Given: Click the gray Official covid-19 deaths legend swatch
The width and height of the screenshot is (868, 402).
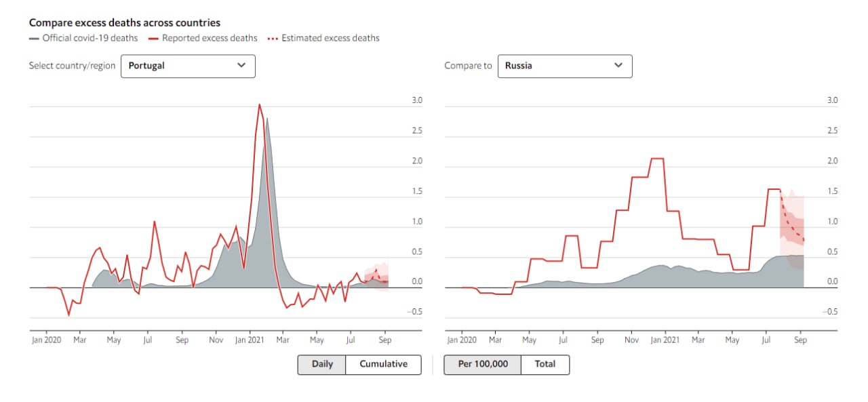Looking at the screenshot, I should click(34, 38).
